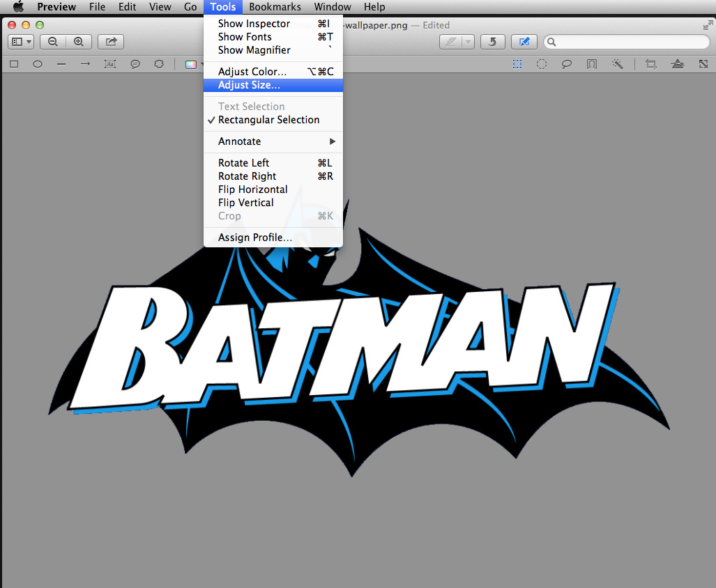Open the Help menu

(x=374, y=7)
